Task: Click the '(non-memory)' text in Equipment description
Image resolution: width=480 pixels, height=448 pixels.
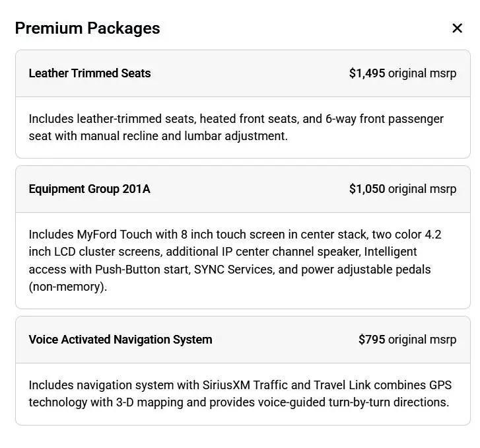Action: (67, 287)
